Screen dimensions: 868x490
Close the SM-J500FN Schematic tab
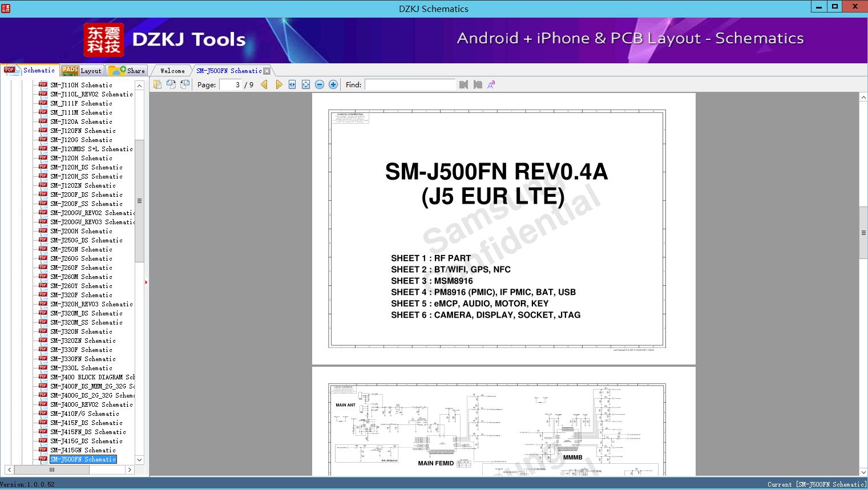[267, 71]
